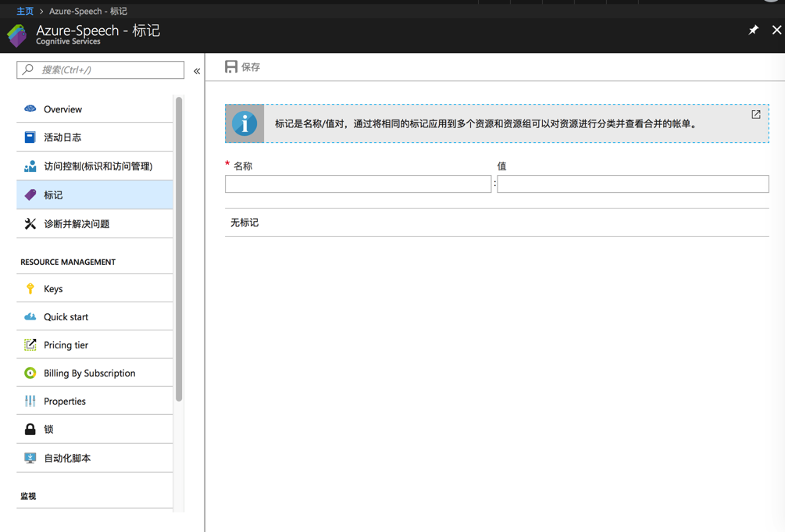Click the wrench diagnose icon

coord(30,223)
